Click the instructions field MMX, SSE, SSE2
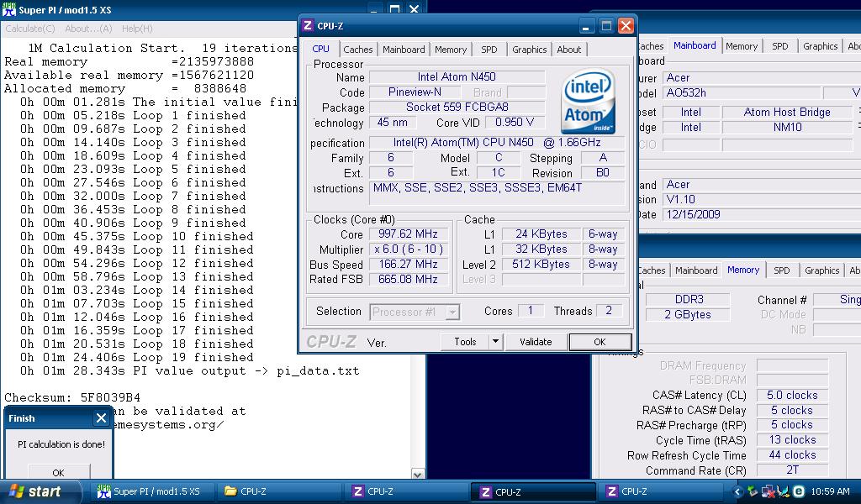Screen dimensions: 861x504 pyautogui.click(x=496, y=193)
